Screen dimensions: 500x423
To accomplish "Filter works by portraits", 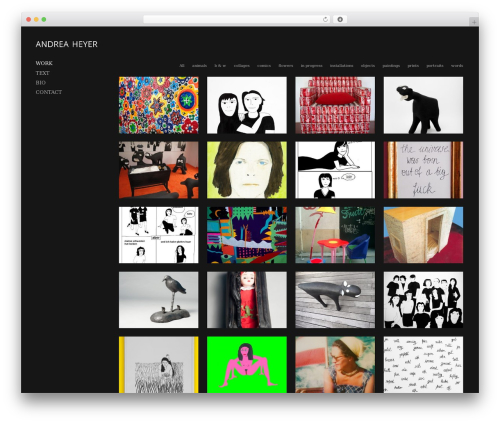I will [435, 66].
